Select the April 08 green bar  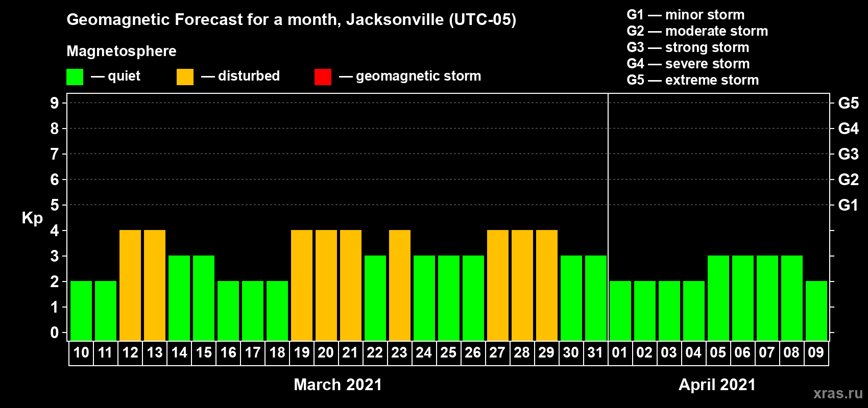792,298
